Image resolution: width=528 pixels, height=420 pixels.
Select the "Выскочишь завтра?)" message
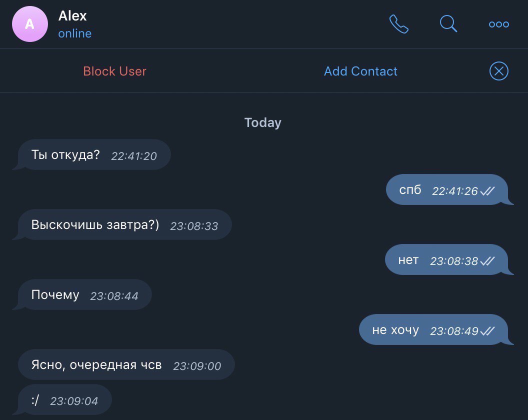tap(95, 225)
